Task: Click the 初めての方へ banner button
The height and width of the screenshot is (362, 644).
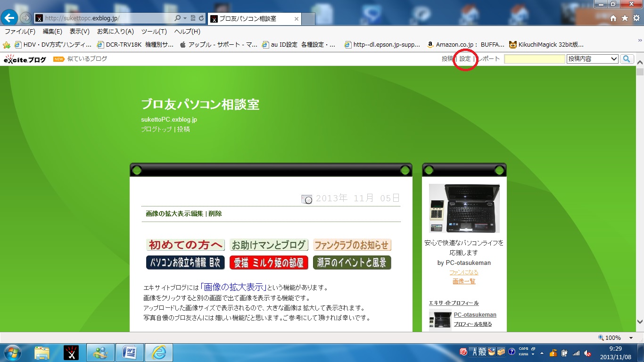Action: click(x=185, y=245)
